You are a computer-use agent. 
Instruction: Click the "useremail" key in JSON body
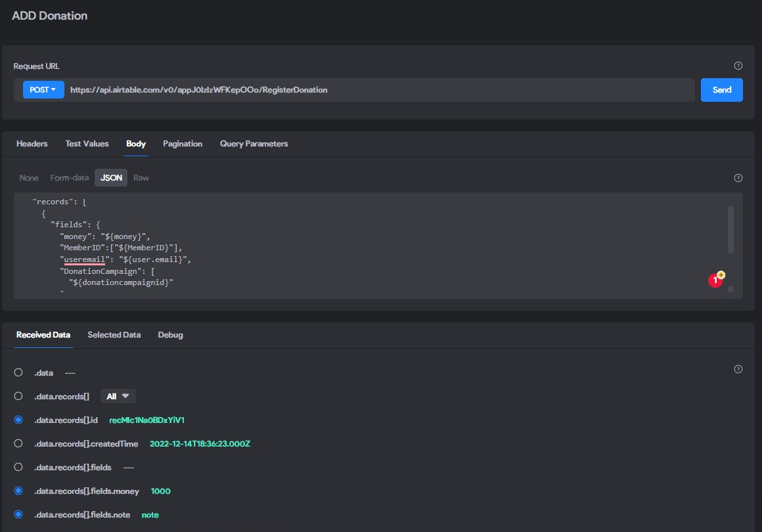pos(85,259)
